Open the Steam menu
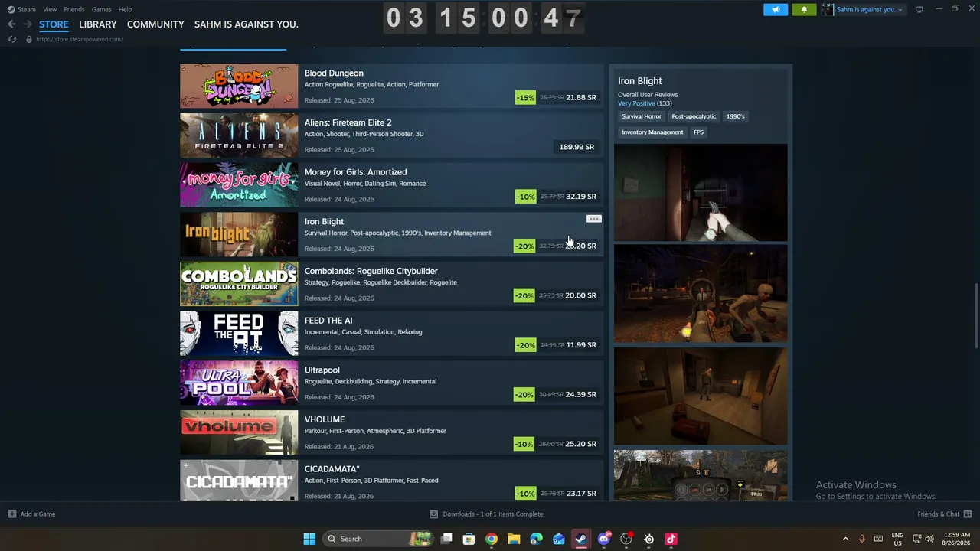Screen dimensions: 980x551 pyautogui.click(x=27, y=9)
